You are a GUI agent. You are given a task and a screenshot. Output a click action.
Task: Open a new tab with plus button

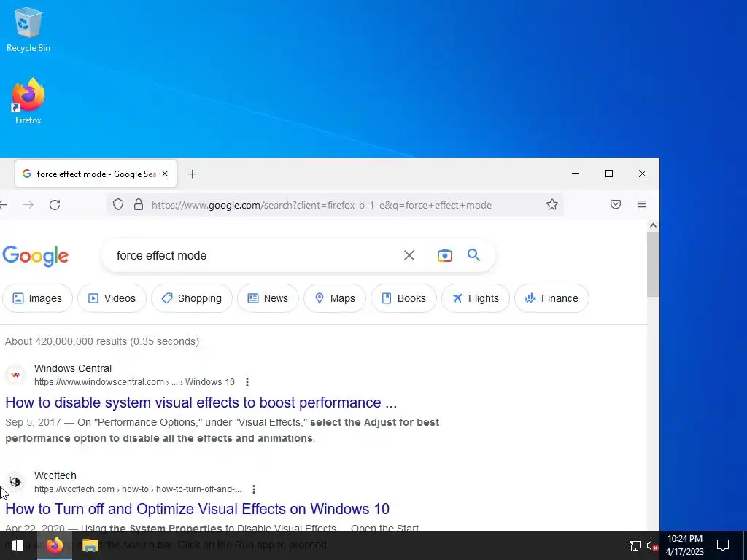click(x=192, y=174)
